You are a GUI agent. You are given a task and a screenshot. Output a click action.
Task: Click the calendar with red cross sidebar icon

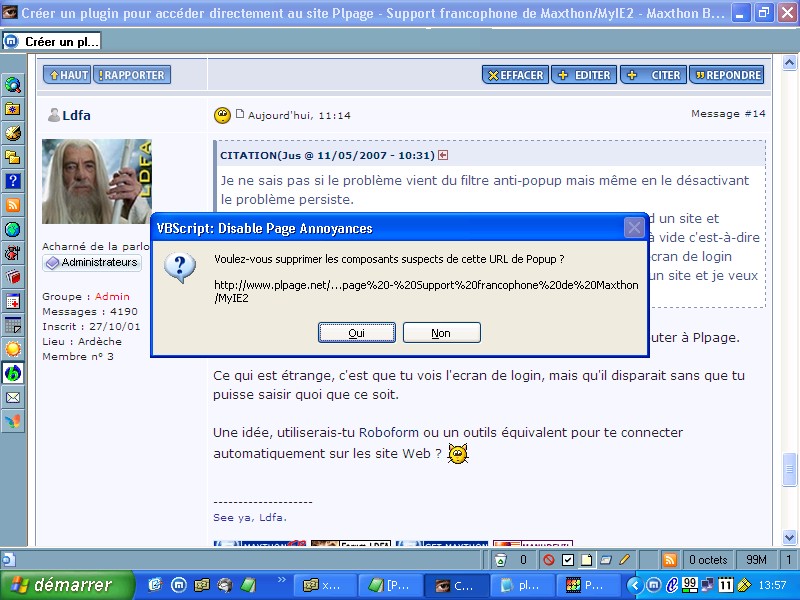(13, 301)
